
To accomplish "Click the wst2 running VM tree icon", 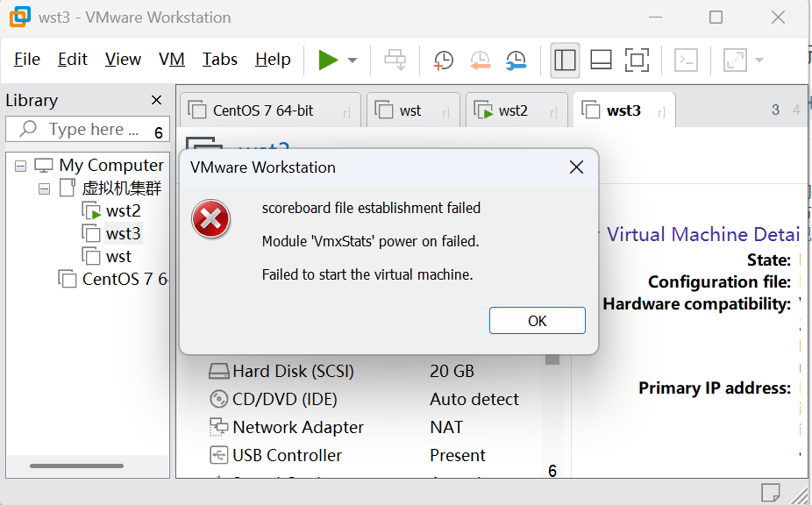I will pos(92,210).
